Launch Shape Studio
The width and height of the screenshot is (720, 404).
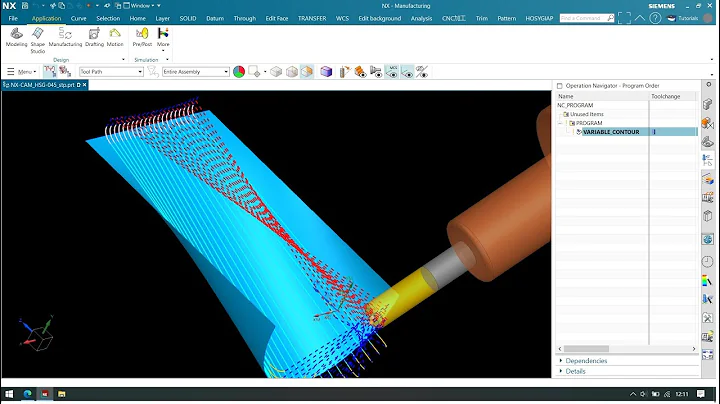pyautogui.click(x=38, y=40)
